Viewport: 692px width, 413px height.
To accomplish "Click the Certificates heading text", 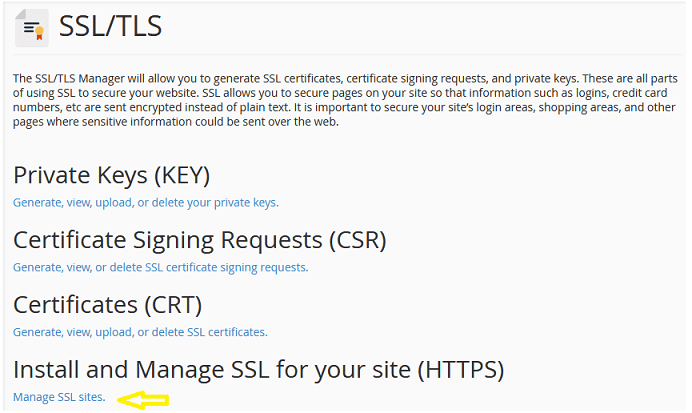I will point(108,305).
